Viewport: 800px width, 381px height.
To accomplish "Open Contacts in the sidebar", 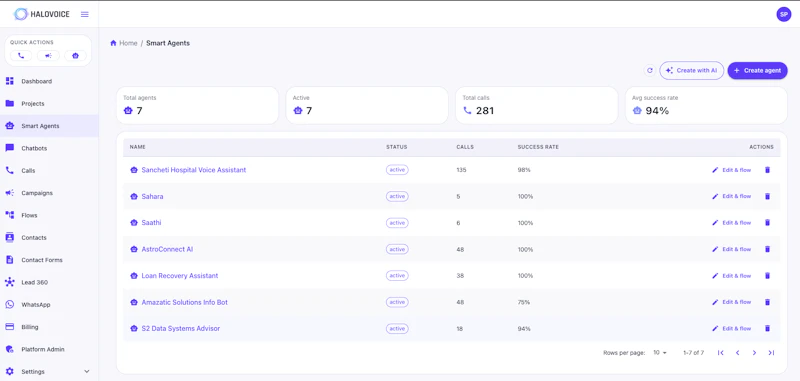I will (x=49, y=238).
